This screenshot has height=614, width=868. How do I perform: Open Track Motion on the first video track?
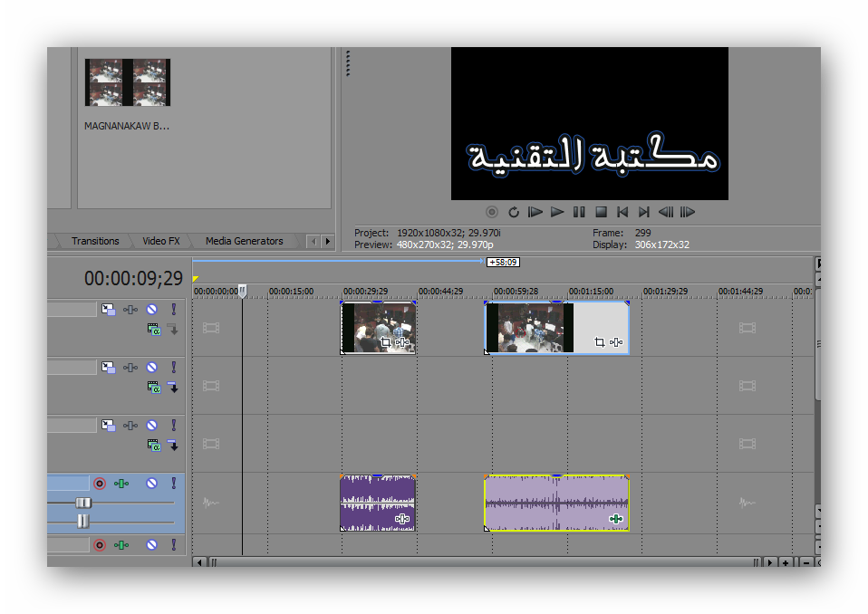(x=108, y=310)
